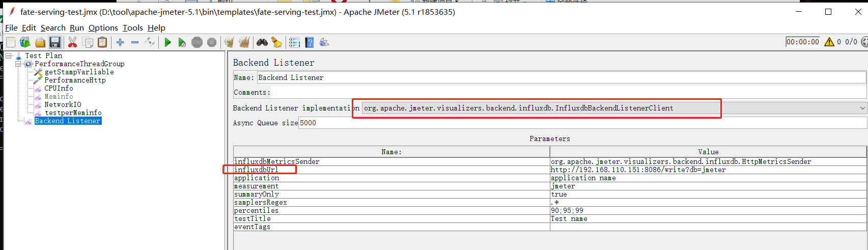Viewport: 868px width, 250px height.
Task: Open a test plan file
Action: (40, 42)
